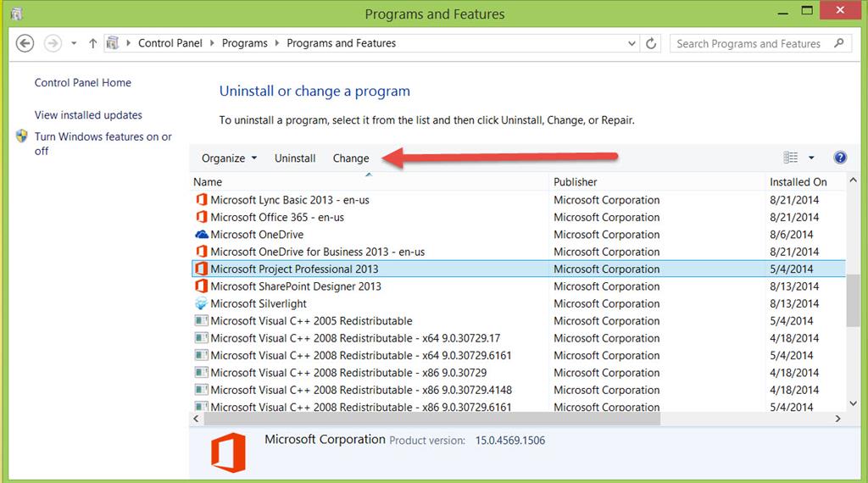Click the magnifier search icon
This screenshot has width=868, height=483.
(x=839, y=42)
